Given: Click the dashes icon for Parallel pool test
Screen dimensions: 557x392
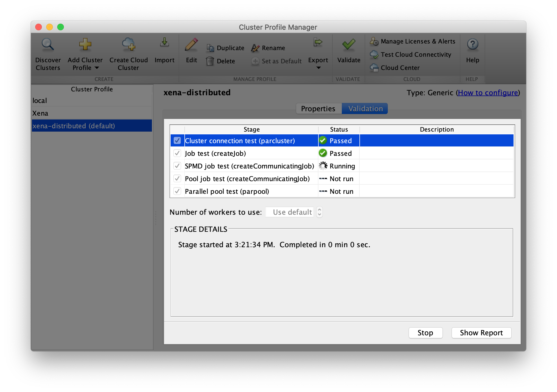Looking at the screenshot, I should coord(323,191).
